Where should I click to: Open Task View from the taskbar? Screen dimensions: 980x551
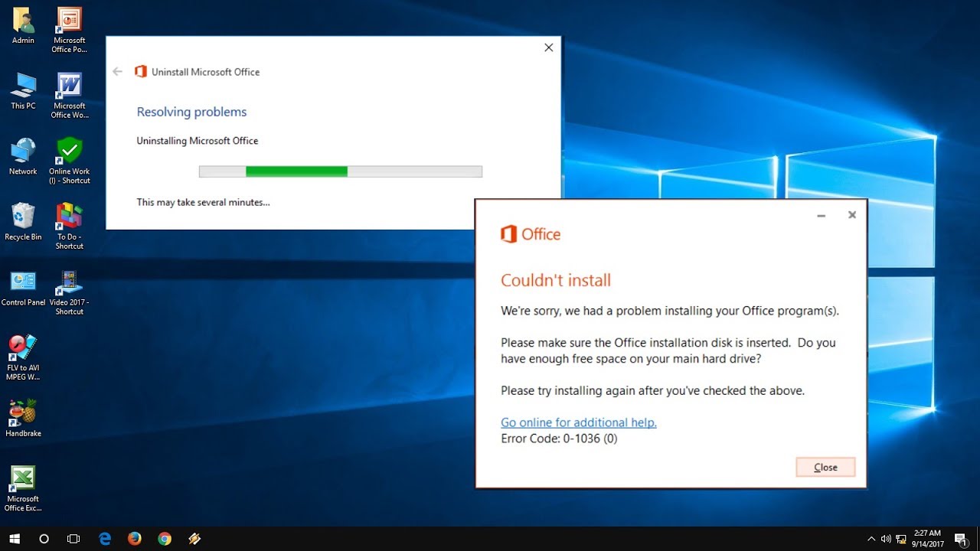pos(73,539)
